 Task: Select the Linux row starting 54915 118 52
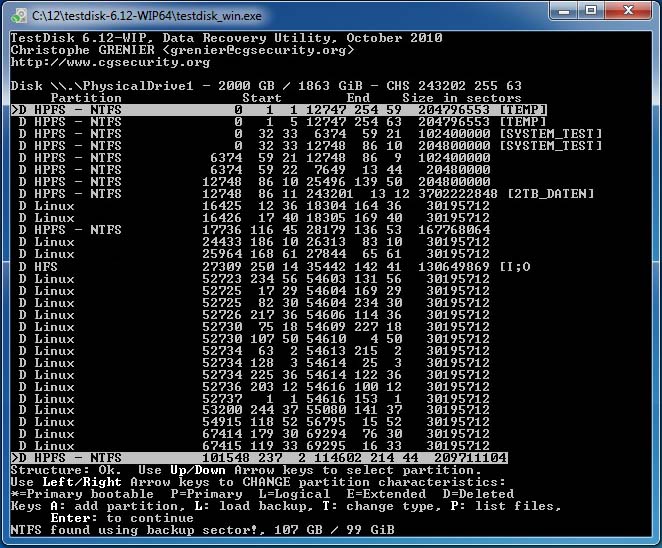click(254, 422)
